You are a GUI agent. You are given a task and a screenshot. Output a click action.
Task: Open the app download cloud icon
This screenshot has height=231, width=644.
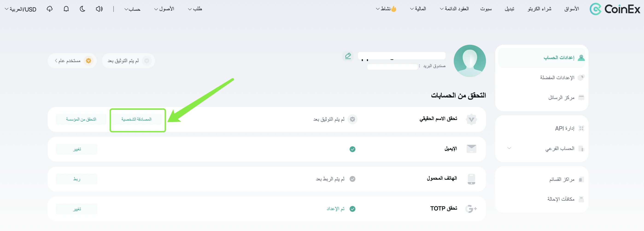pyautogui.click(x=50, y=9)
